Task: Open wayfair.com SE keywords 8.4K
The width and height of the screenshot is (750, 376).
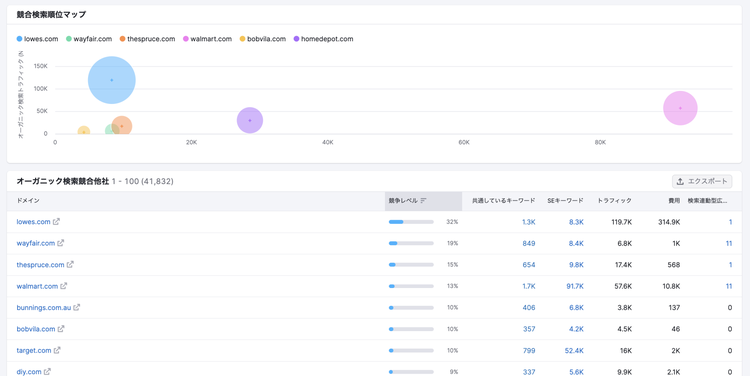Action: click(576, 243)
